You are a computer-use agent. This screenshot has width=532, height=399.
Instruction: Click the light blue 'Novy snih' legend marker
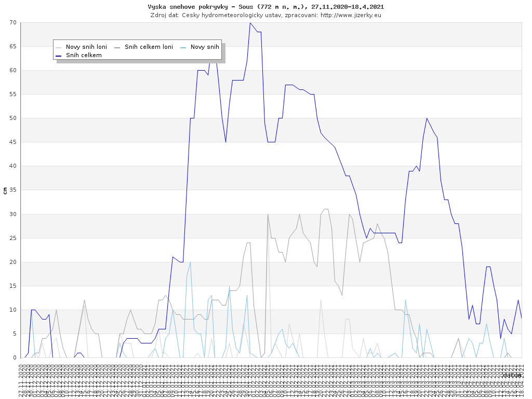pyautogui.click(x=183, y=47)
